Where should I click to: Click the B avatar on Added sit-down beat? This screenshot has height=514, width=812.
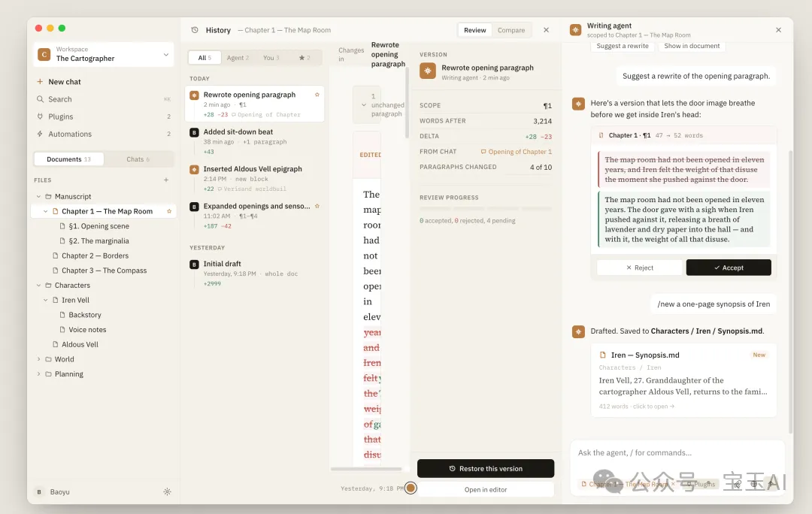point(194,132)
